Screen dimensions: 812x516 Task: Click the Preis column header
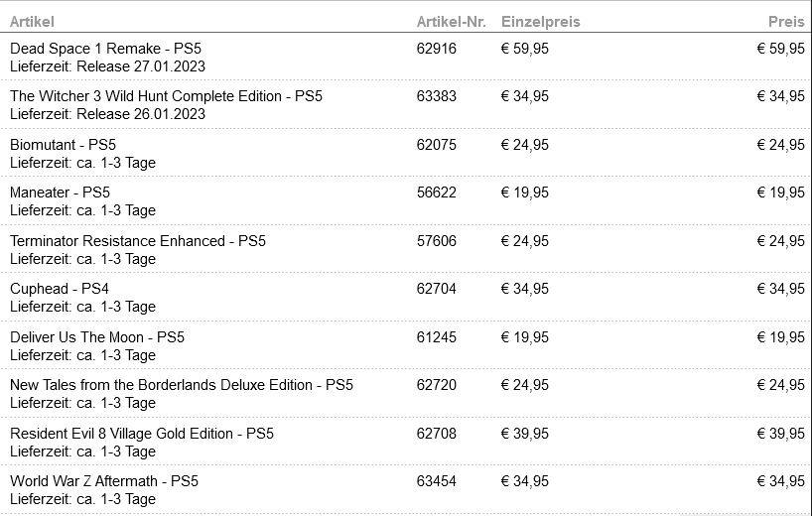coord(786,22)
